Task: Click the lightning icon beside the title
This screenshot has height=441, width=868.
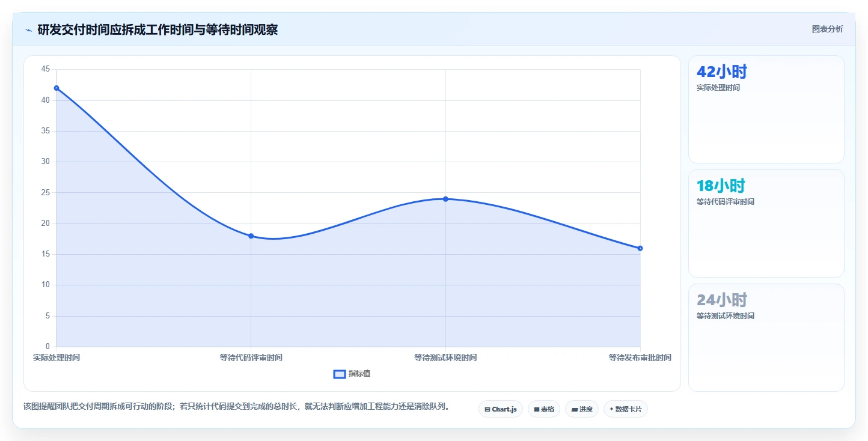Action: (x=28, y=29)
